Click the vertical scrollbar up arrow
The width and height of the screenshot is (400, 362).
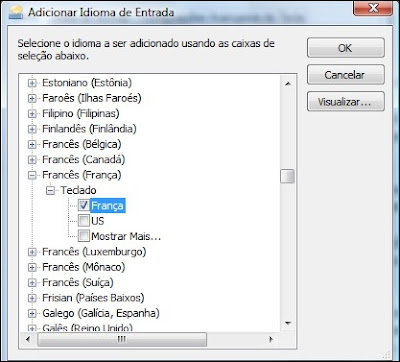(288, 84)
